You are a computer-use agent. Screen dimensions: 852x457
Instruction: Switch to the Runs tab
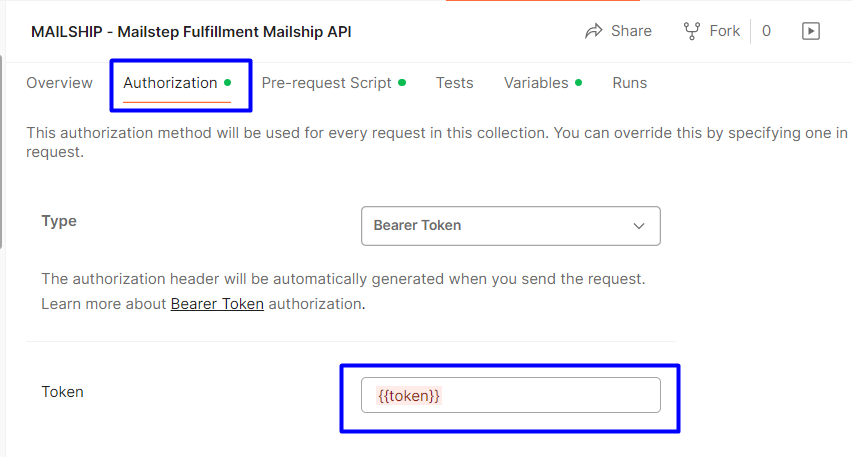629,83
